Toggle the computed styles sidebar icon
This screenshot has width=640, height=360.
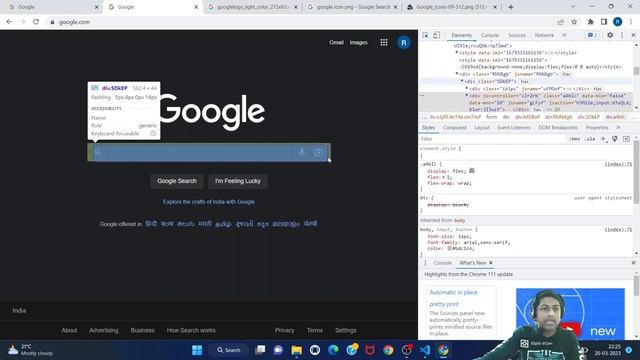click(626, 139)
